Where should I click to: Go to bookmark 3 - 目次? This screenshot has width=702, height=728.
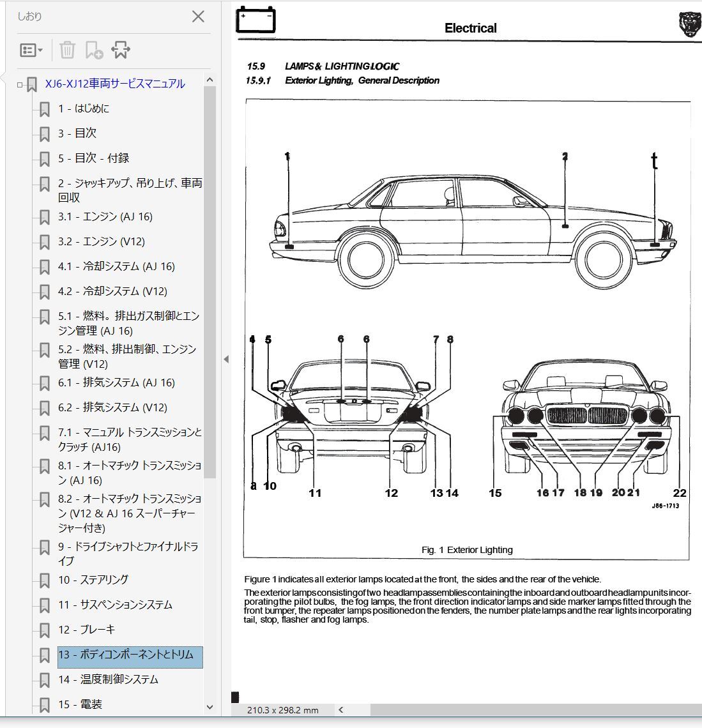pyautogui.click(x=77, y=133)
